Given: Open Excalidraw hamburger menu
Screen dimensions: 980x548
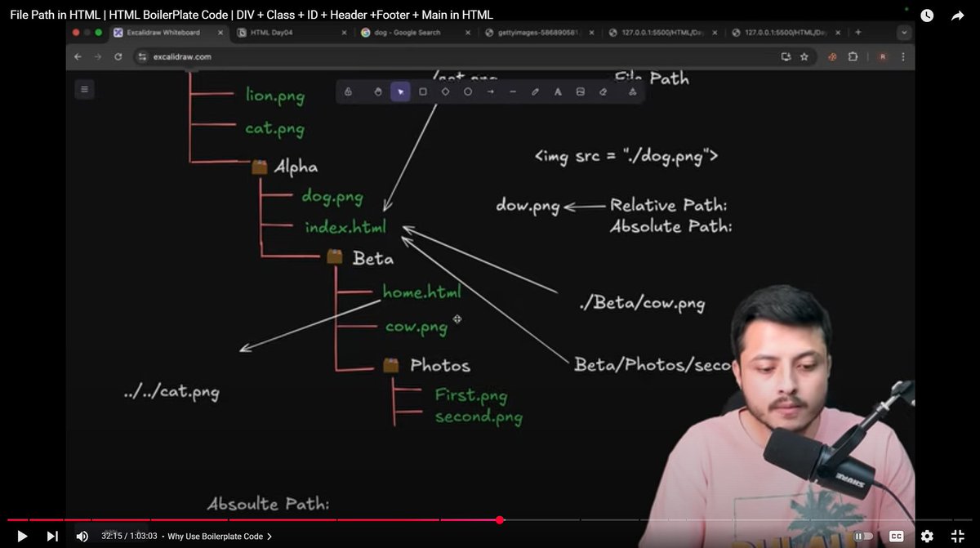Looking at the screenshot, I should pos(84,88).
